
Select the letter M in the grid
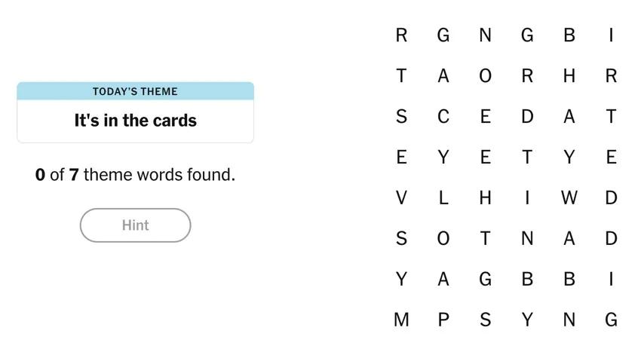point(401,320)
